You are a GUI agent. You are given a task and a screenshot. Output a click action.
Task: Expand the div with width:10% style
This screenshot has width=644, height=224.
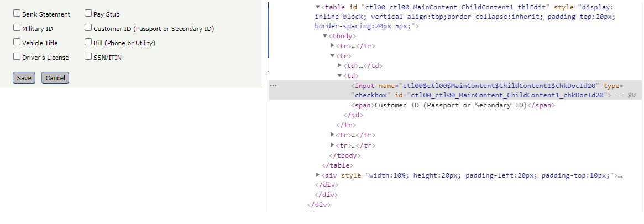317,175
